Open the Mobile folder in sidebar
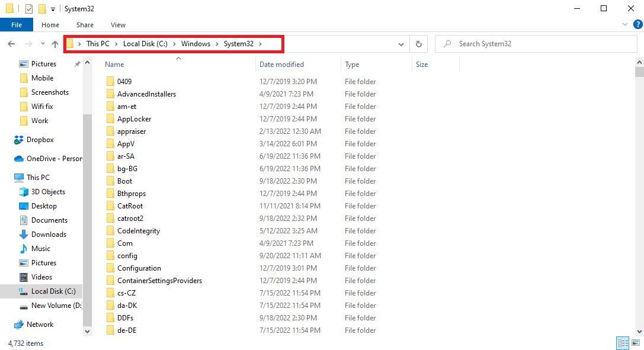 (42, 78)
